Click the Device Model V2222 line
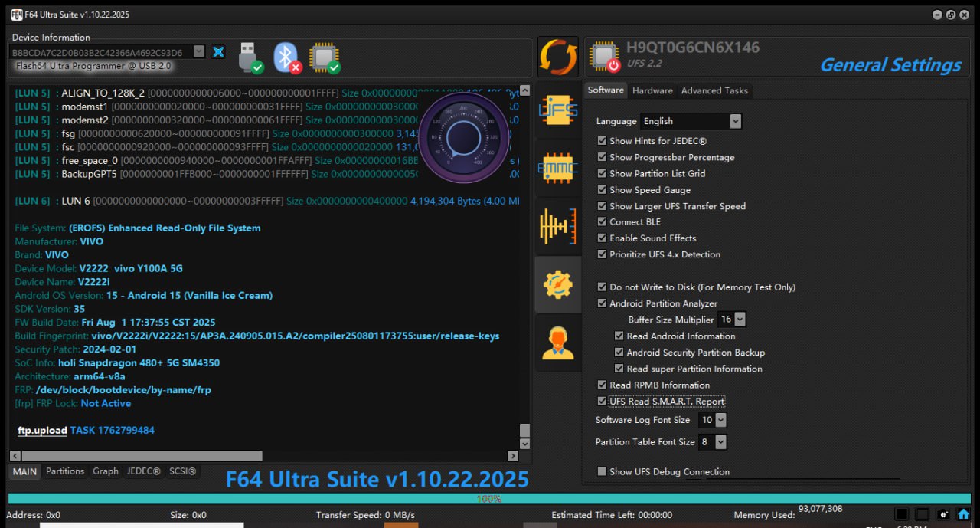 [x=99, y=268]
